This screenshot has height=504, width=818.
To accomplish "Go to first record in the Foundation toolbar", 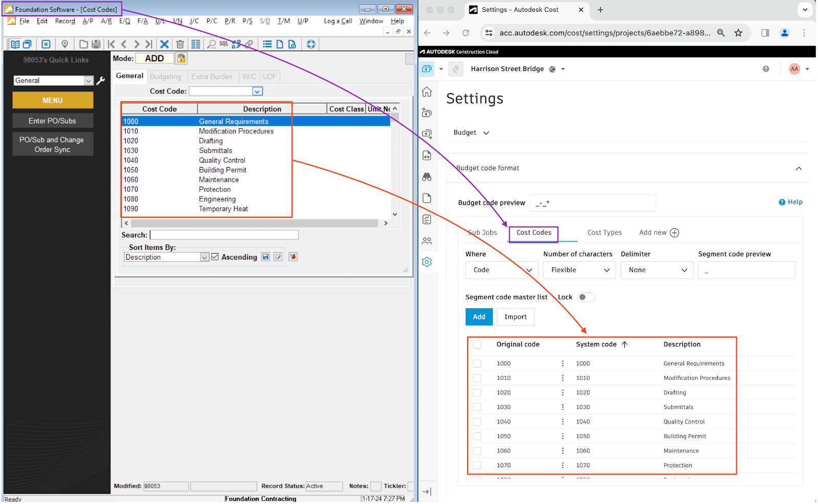I will pos(111,44).
